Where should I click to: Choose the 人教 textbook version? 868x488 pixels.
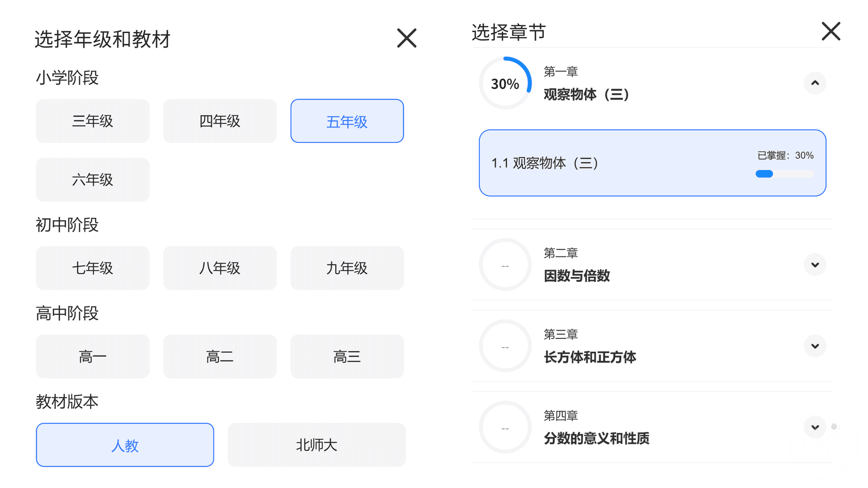125,445
